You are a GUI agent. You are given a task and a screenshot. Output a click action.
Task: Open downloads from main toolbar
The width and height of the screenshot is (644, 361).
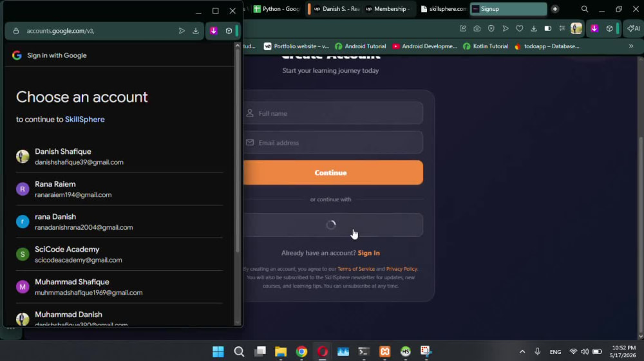533,28
